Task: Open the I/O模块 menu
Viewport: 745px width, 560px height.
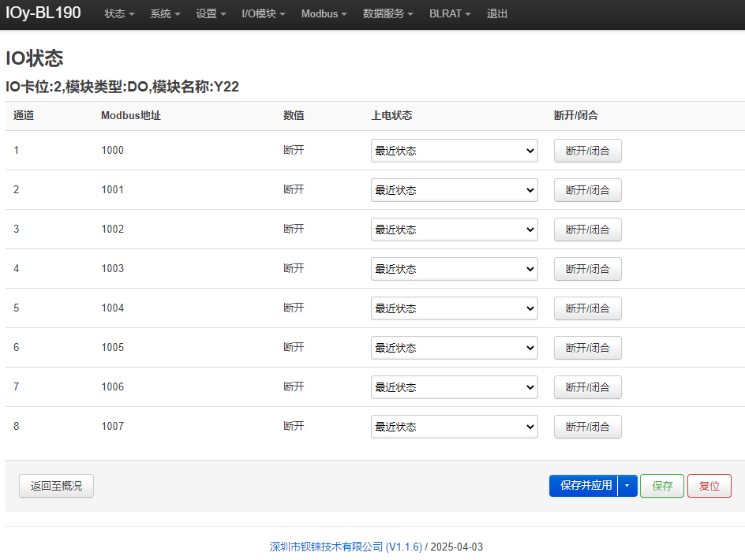Action: coord(264,13)
